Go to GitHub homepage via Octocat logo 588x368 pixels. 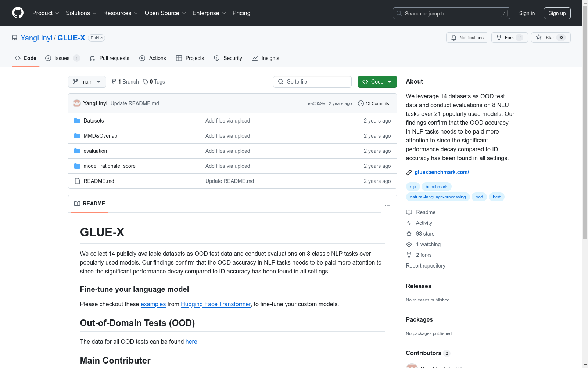[x=18, y=13]
